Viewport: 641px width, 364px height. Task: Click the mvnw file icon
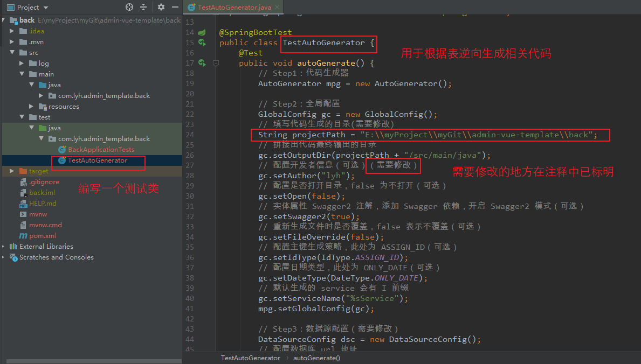23,214
